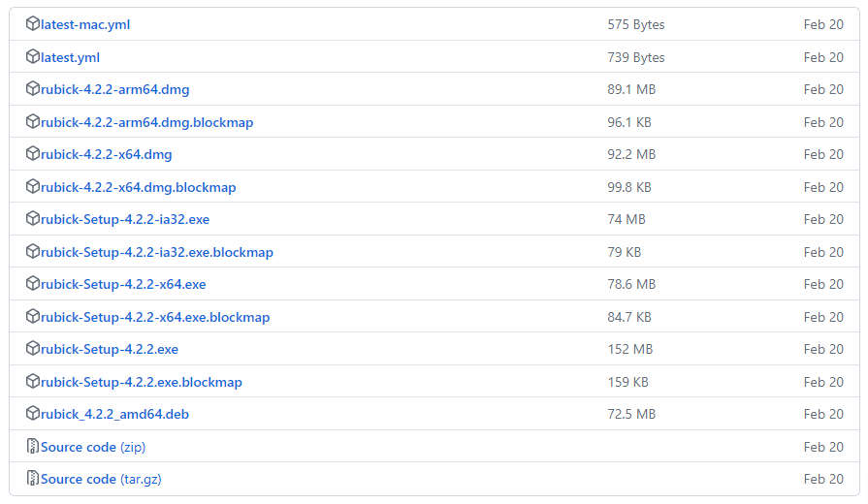
Task: Download rubick-Setup-4.2.2-ia32.exe installer
Action: 125,219
